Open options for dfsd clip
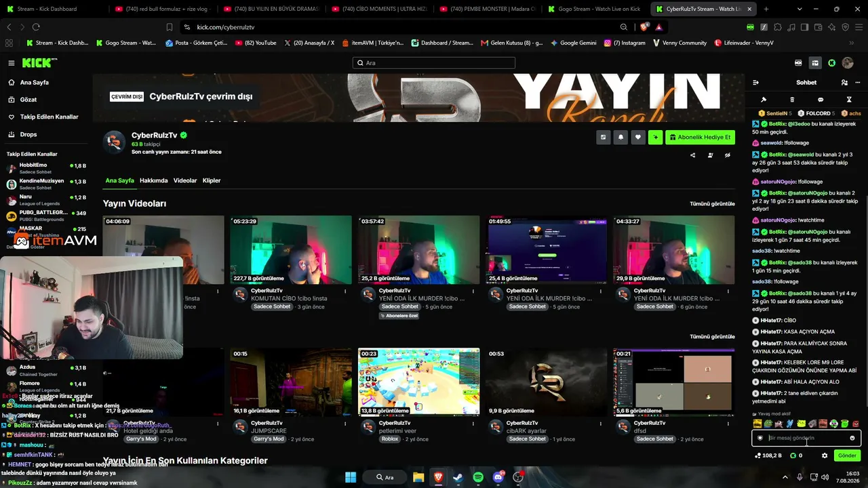Image resolution: width=868 pixels, height=488 pixels. [x=728, y=424]
